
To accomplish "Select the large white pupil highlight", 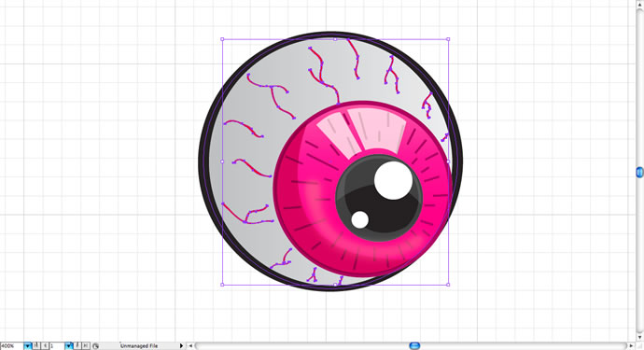I will coord(393,180).
